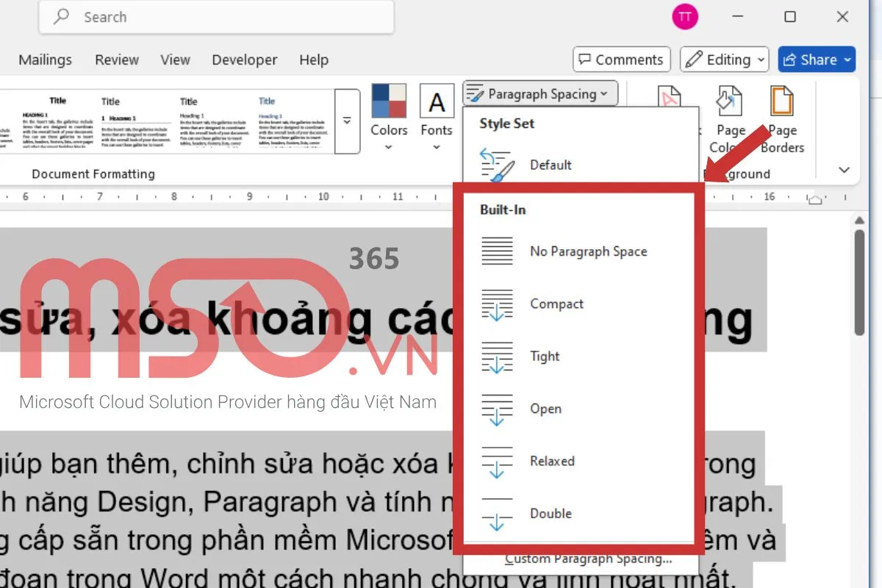
Task: Open the Fonts theme icon
Action: (437, 102)
